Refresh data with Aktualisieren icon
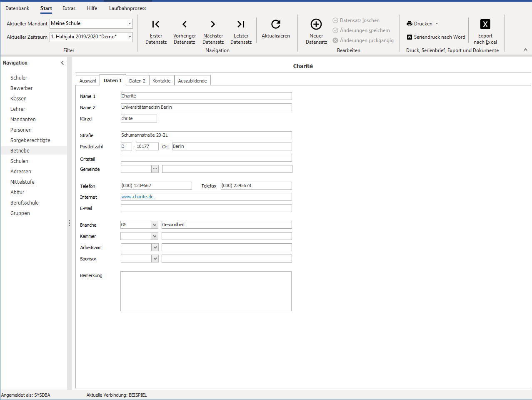This screenshot has height=400, width=532. (x=276, y=24)
